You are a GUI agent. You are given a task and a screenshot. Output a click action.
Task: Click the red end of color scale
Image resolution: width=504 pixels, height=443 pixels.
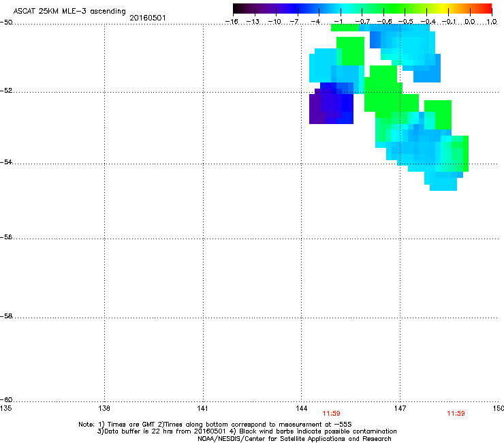[x=487, y=8]
